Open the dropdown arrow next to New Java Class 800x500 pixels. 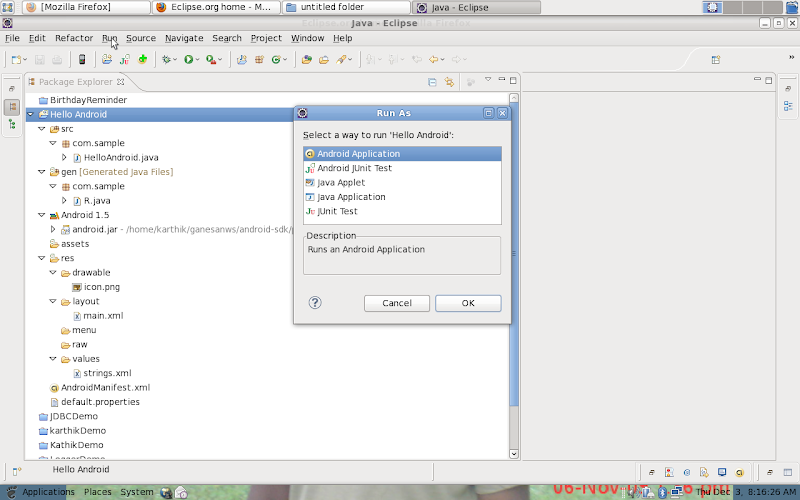pos(285,60)
